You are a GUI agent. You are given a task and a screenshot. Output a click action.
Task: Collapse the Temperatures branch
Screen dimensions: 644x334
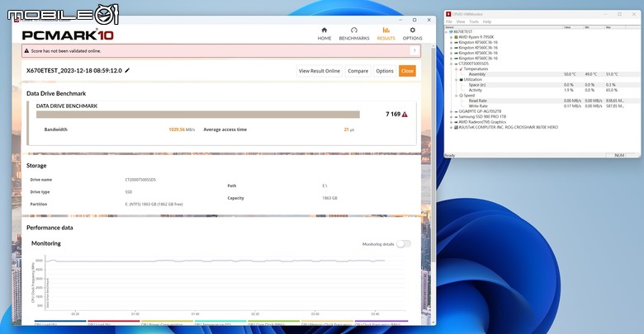[456, 69]
